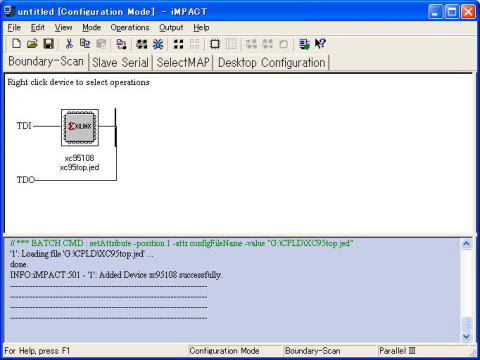The height and width of the screenshot is (360, 480).
Task: Click the green BATCH CMD log line
Action: 181,243
